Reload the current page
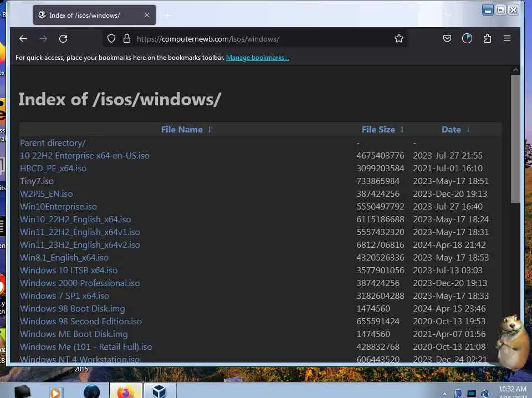The height and width of the screenshot is (398, 532). 63,39
